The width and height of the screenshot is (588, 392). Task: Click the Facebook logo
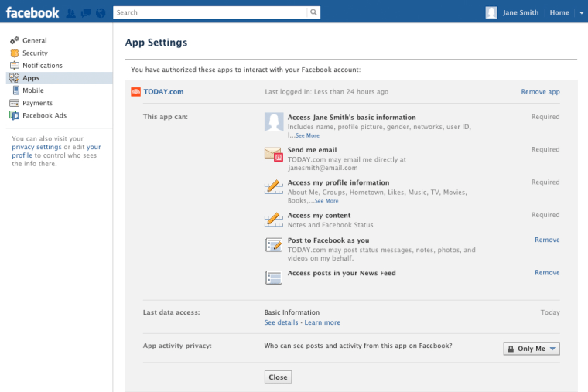point(32,12)
